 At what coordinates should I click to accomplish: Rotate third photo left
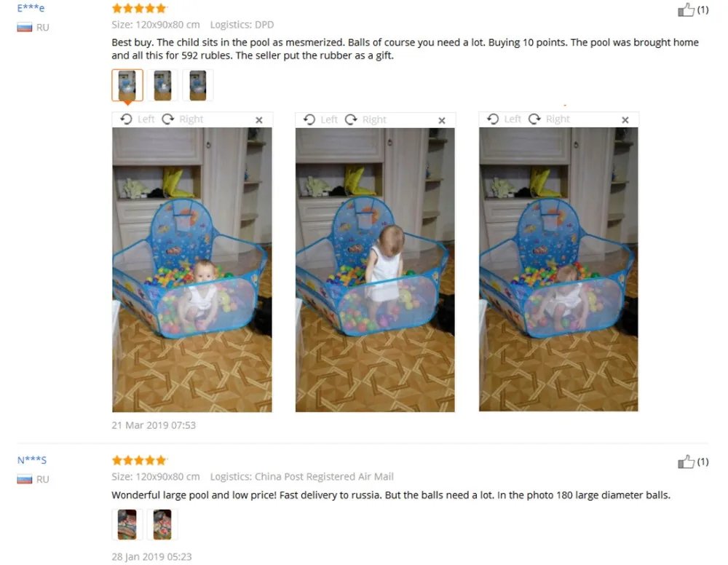click(504, 119)
